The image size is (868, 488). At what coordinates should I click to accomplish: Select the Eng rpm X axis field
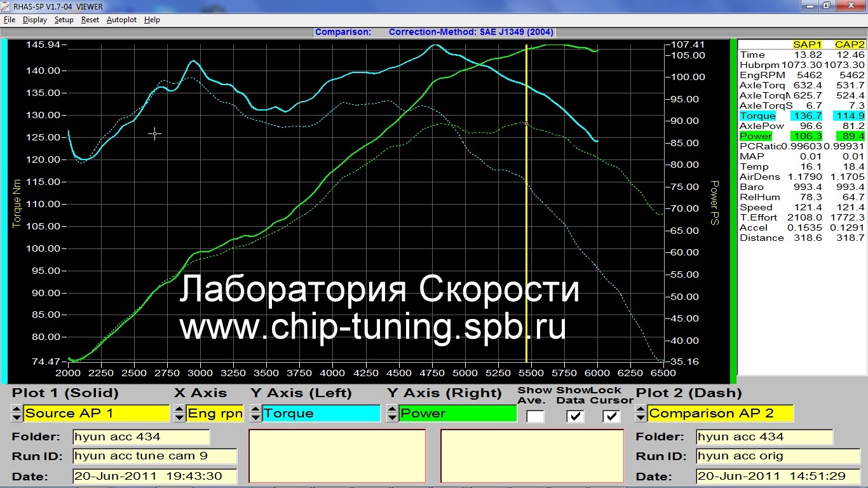coord(215,414)
